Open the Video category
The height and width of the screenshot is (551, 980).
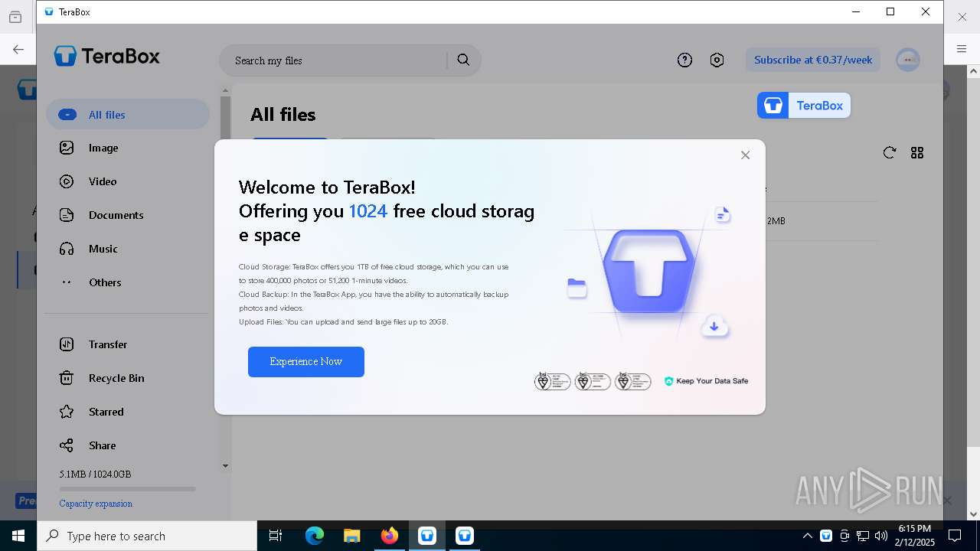[103, 181]
